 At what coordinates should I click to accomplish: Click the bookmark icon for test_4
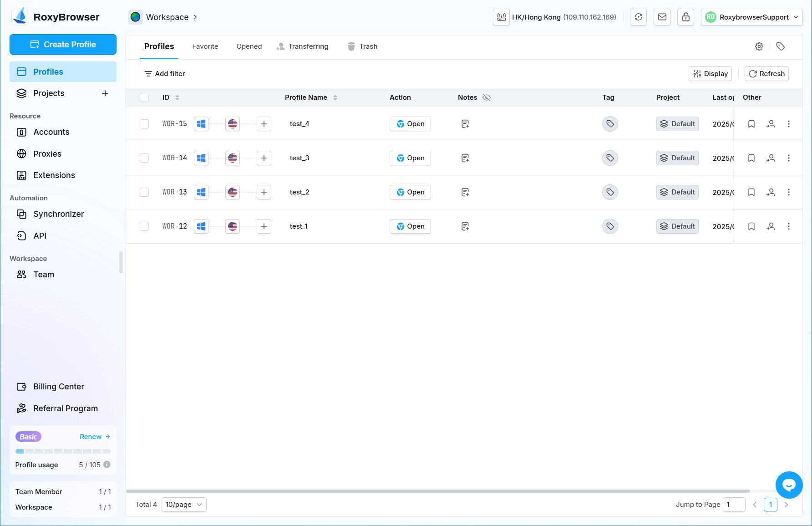tap(751, 124)
